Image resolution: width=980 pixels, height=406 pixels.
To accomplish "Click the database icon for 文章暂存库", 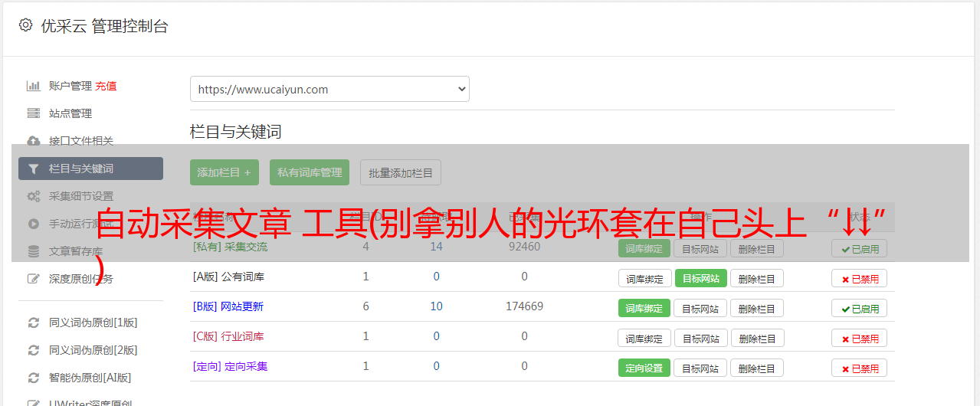I will pos(34,251).
